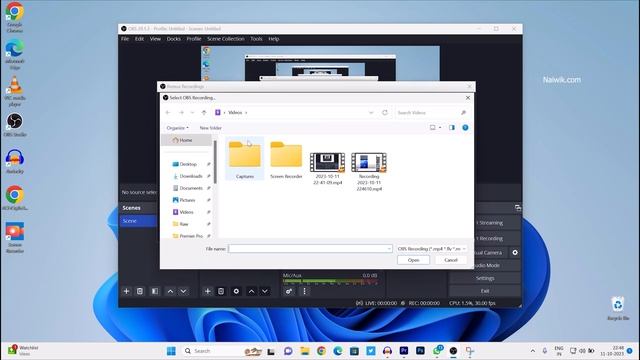
Task: Select Home in the navigation pane
Action: coord(187,140)
